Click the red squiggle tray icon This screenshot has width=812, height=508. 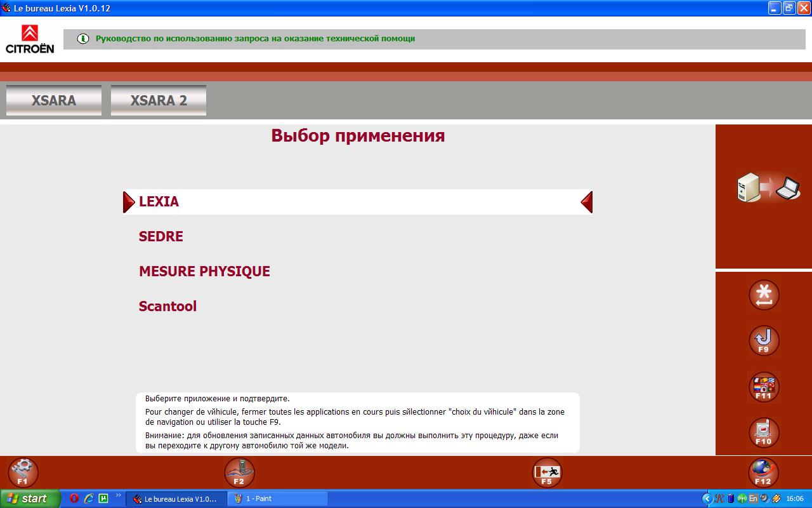719,498
